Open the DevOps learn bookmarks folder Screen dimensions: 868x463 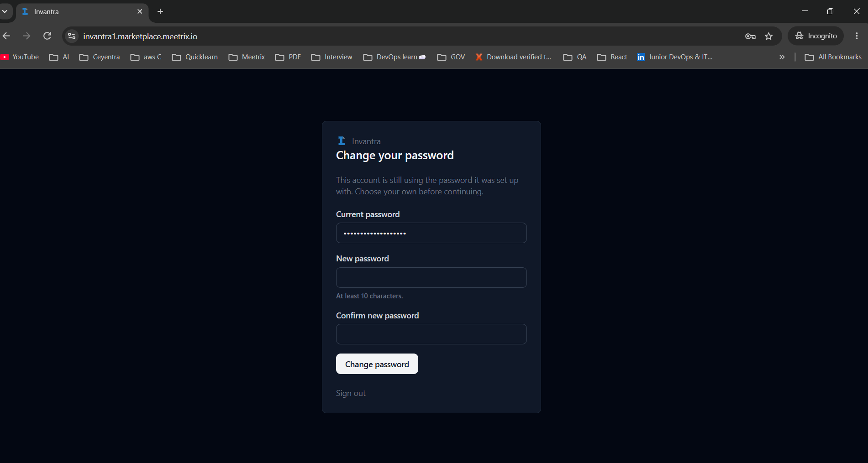coord(395,57)
